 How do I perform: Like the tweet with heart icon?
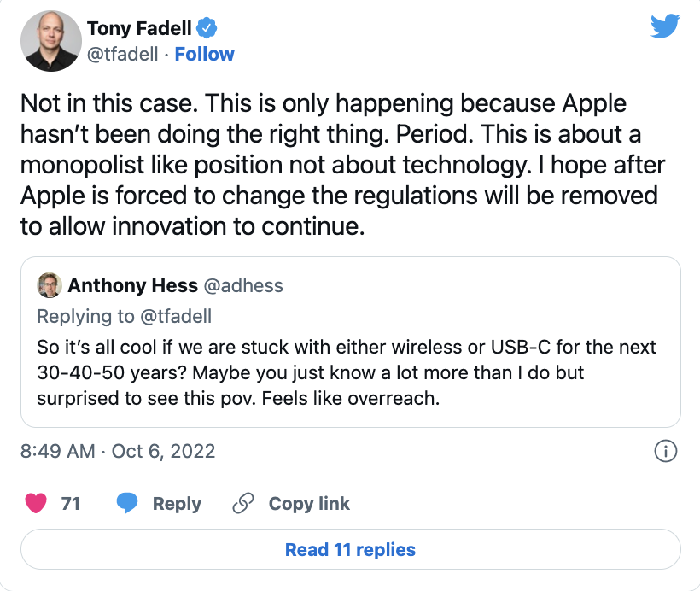tap(36, 504)
